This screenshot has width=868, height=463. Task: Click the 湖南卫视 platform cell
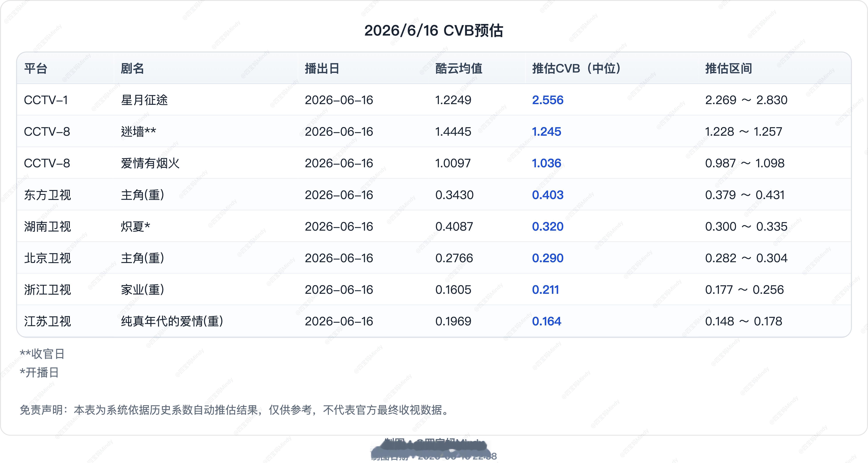(x=48, y=227)
